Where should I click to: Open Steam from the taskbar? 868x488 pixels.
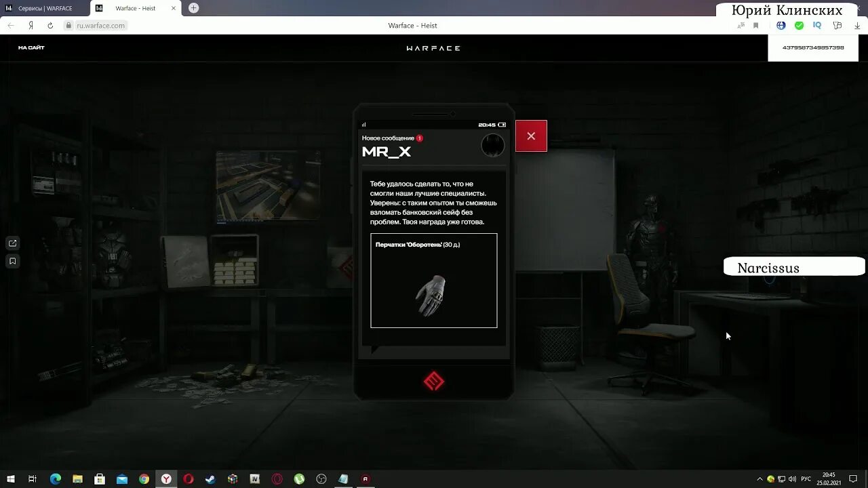click(x=210, y=479)
